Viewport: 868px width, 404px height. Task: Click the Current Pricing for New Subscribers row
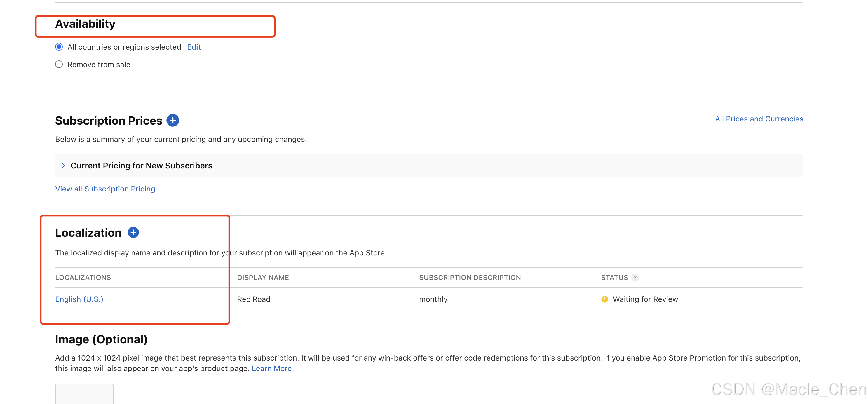(x=142, y=166)
